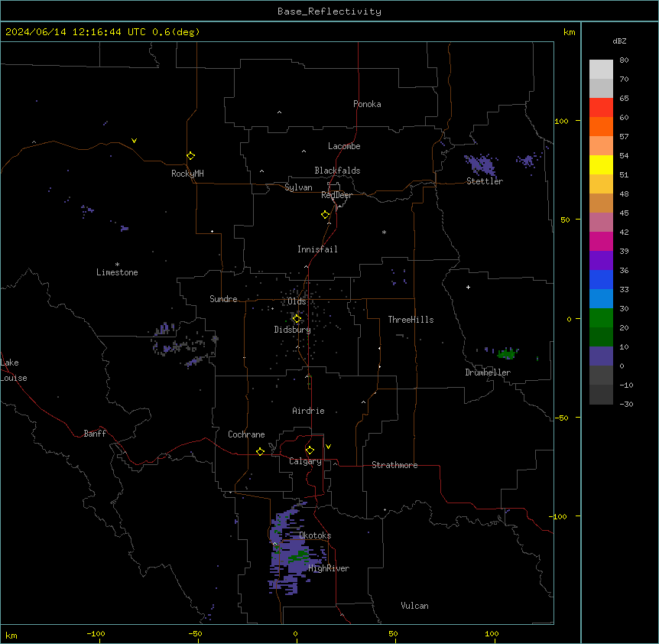Click the yellow diamond marker south of RedDeer
This screenshot has width=659, height=644.
click(326, 215)
